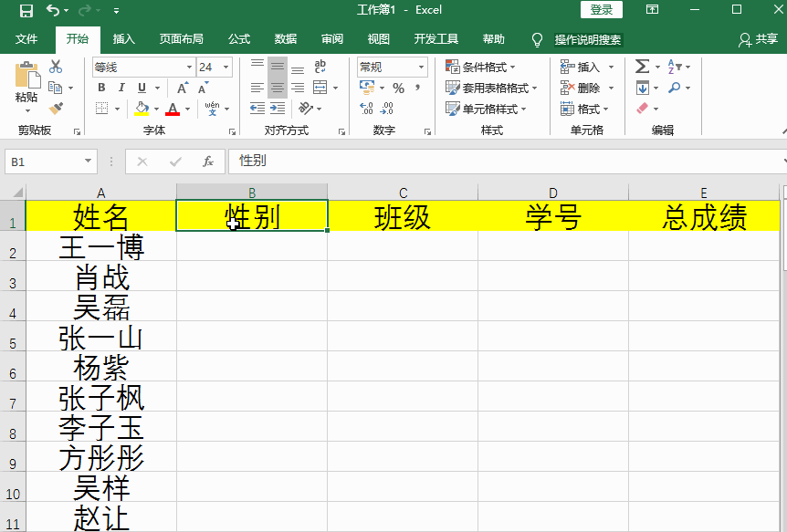Select the 条件格式 conditional formatting option
787x532 pixels.
(475, 66)
